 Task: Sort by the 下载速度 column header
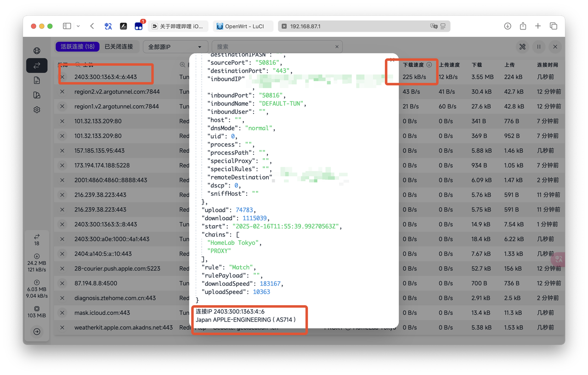pyautogui.click(x=413, y=65)
